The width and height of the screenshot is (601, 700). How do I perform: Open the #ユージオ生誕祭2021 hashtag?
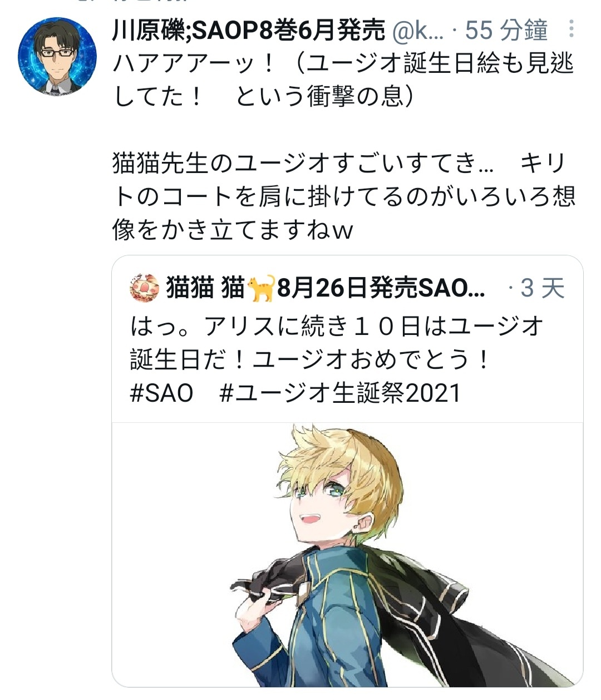341,393
